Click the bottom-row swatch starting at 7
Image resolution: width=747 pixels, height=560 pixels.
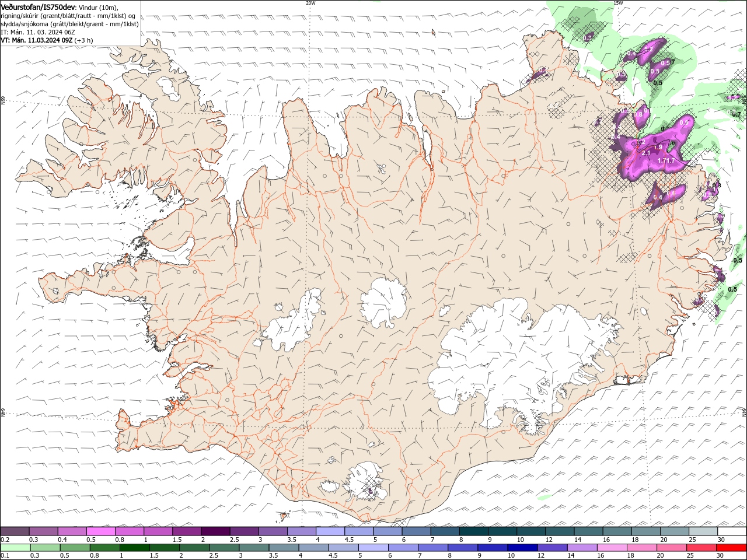pos(434,548)
